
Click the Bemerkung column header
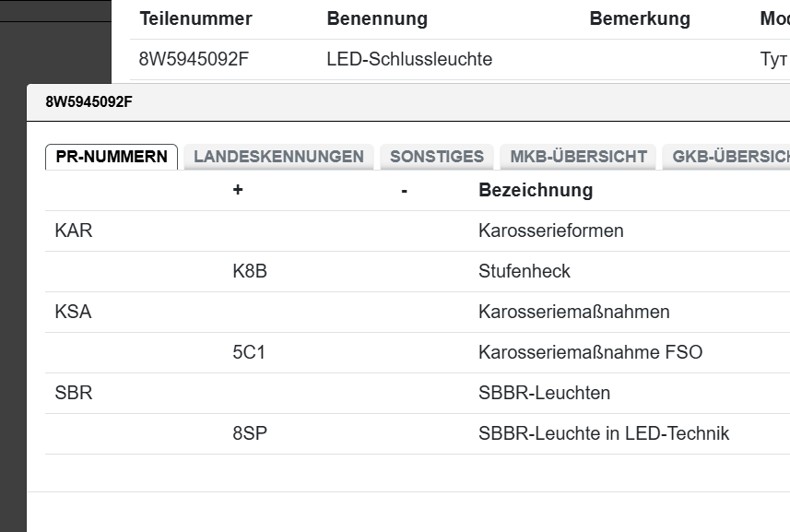click(640, 19)
